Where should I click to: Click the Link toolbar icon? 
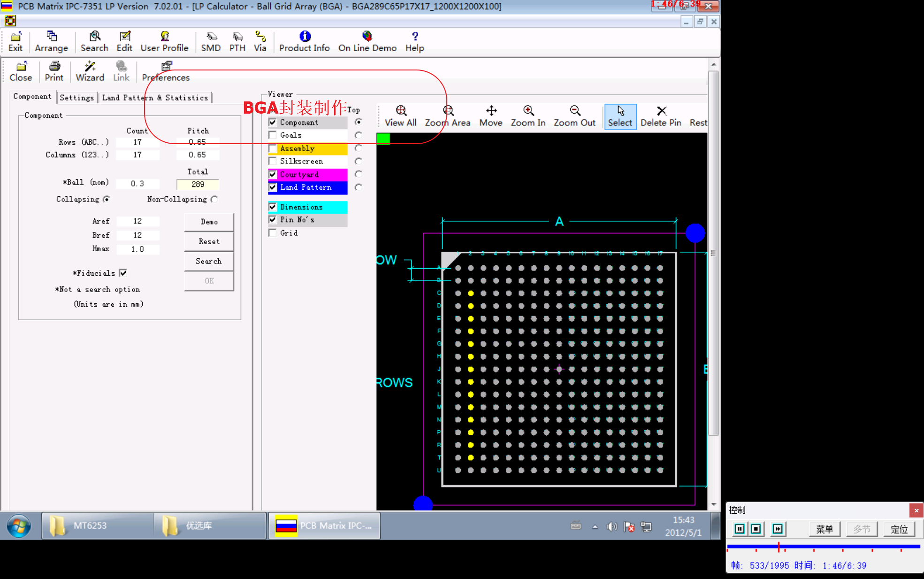(x=121, y=71)
